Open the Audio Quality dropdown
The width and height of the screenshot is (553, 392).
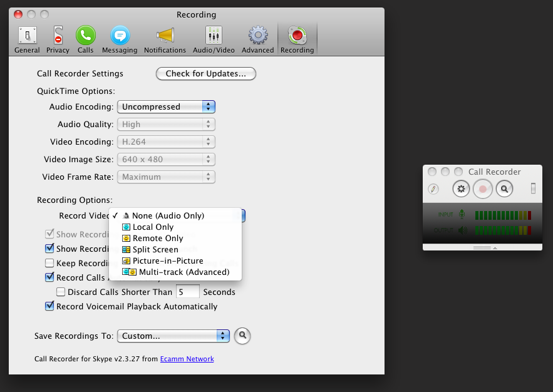click(x=166, y=124)
